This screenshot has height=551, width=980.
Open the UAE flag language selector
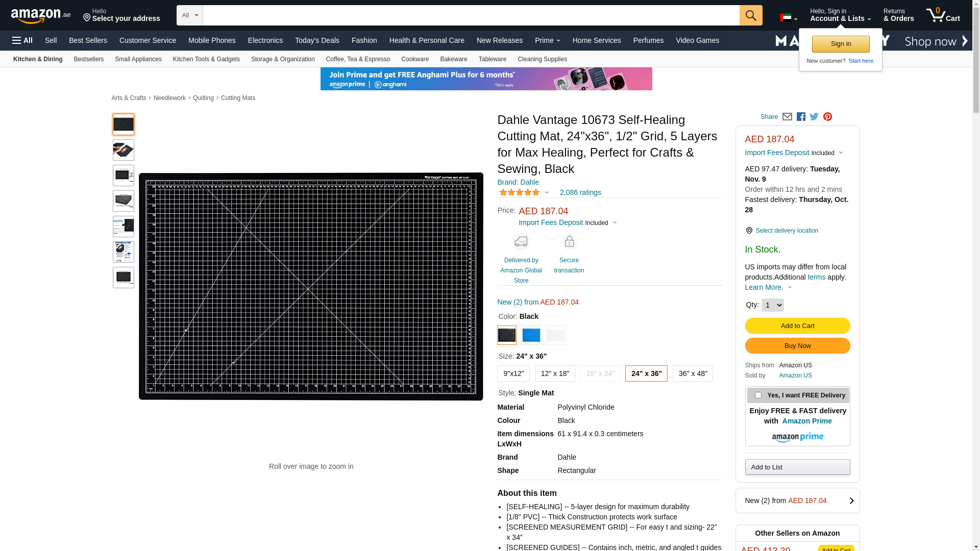(789, 18)
